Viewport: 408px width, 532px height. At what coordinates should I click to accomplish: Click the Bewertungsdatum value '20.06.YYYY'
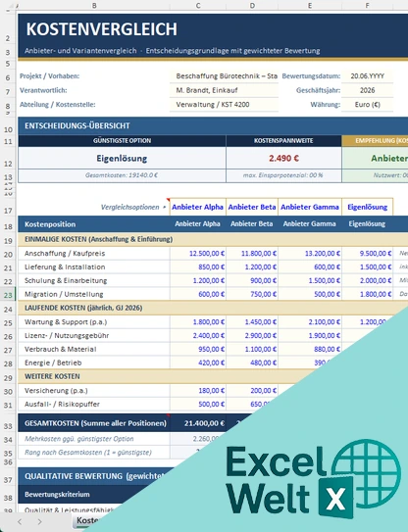(x=367, y=76)
